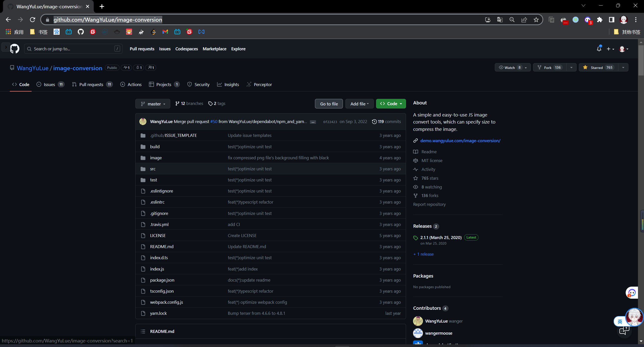Expand the green Code dropdown
644x347 pixels.
coord(391,104)
